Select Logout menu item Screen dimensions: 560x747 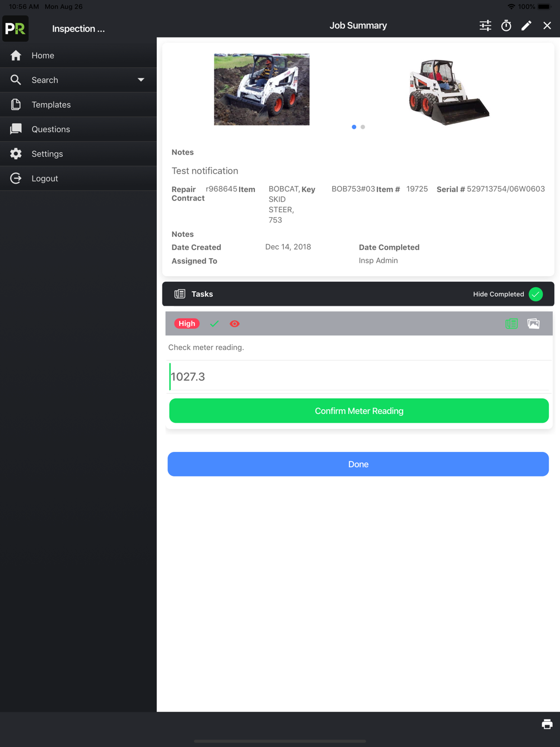78,179
